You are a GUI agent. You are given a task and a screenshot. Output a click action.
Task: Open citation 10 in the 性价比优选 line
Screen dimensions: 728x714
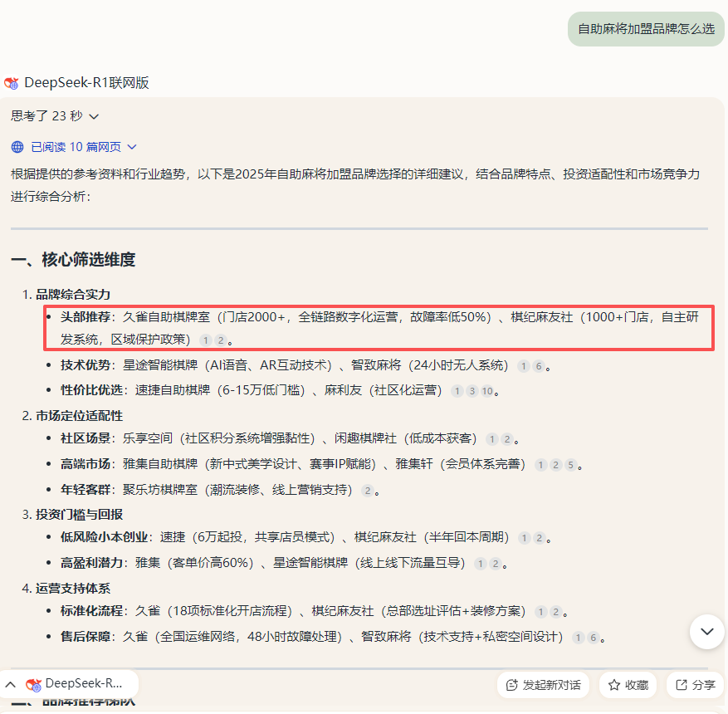(x=486, y=391)
